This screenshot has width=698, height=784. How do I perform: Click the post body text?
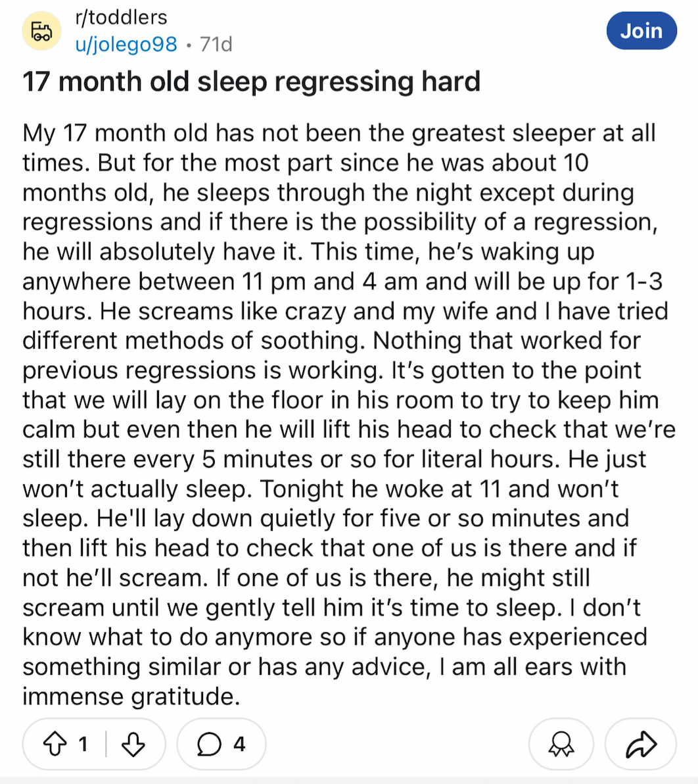click(349, 414)
